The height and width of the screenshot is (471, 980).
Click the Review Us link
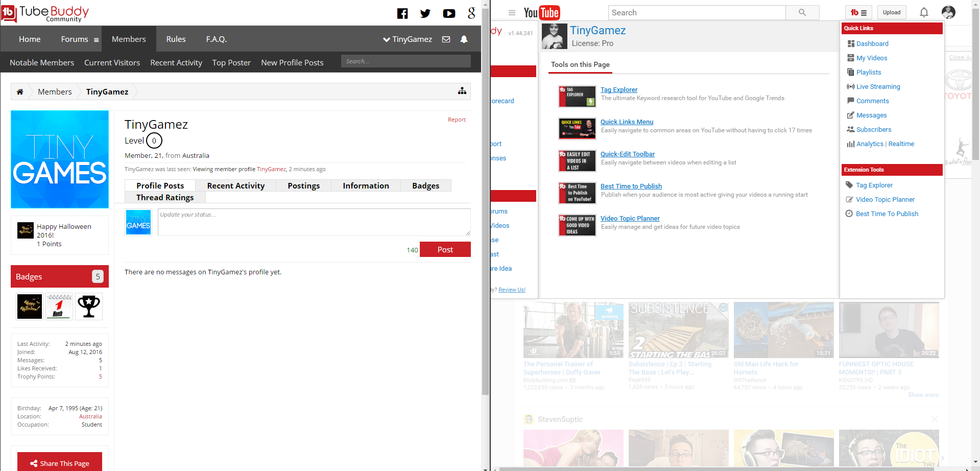tap(512, 290)
